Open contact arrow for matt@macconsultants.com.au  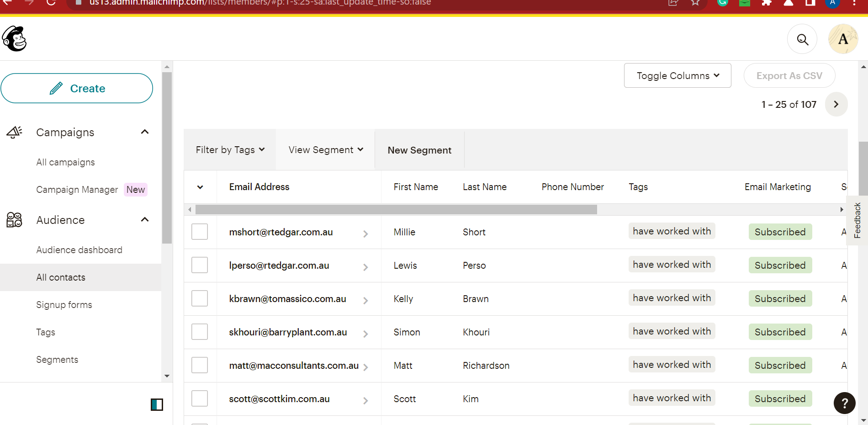tap(365, 367)
